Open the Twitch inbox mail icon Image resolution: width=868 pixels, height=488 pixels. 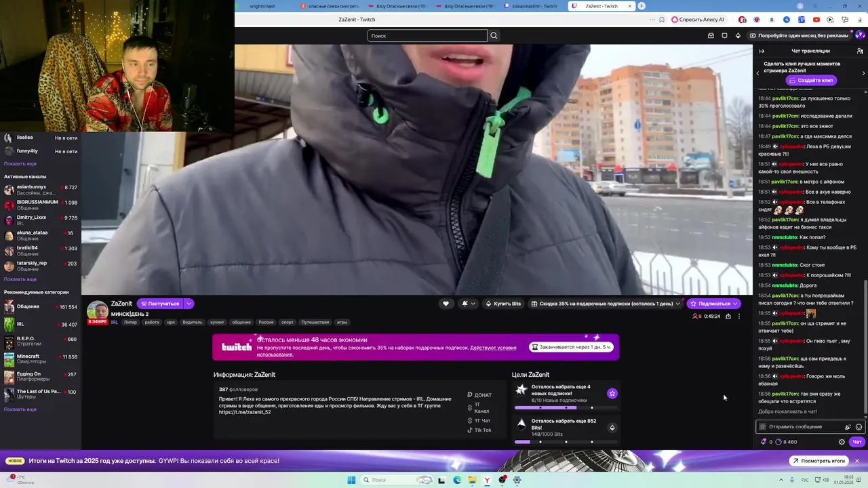711,36
